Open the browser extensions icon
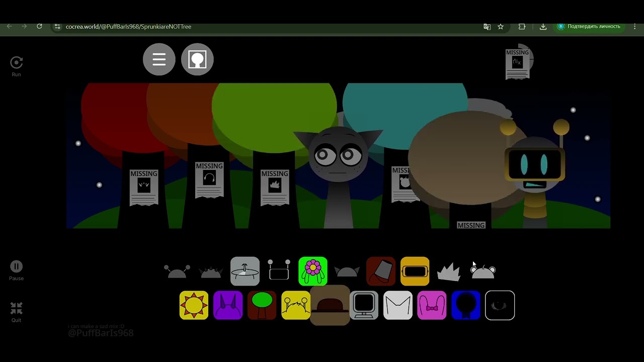Screen dimensions: 644x362 pyautogui.click(x=522, y=27)
